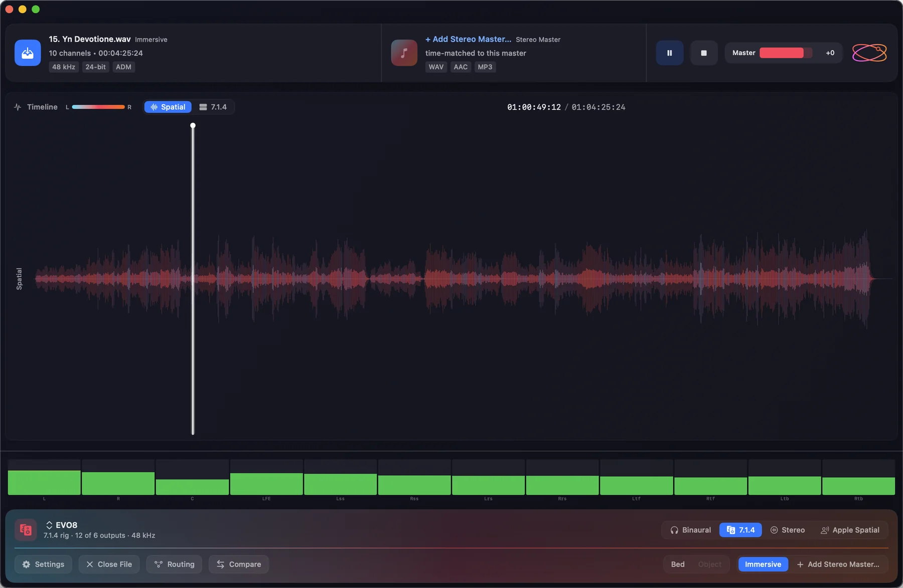
Task: Click the Rtb channel level meter
Action: tap(859, 477)
